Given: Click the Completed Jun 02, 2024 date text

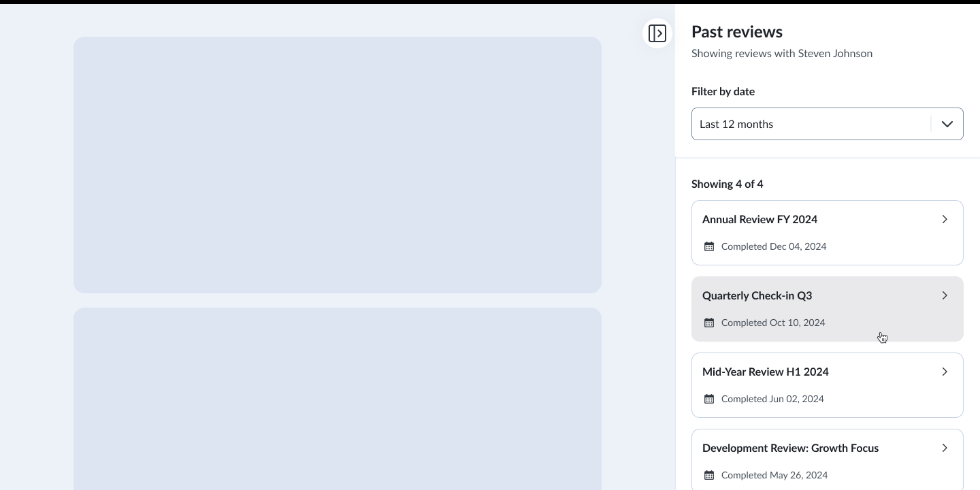Looking at the screenshot, I should [772, 399].
